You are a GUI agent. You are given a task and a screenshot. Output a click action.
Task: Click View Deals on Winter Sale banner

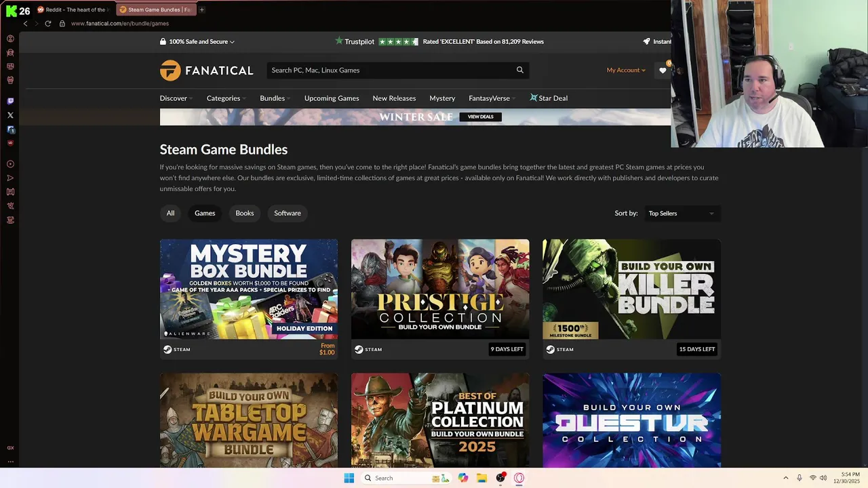481,117
